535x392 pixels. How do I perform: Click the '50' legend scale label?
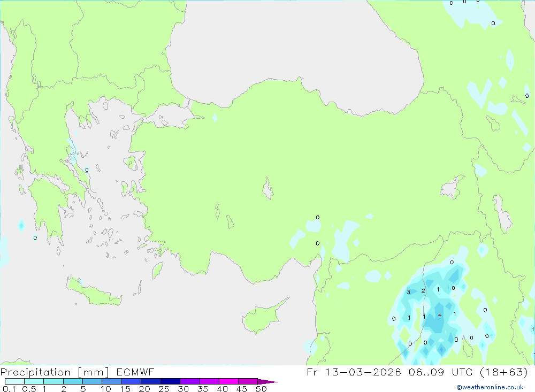coord(262,389)
